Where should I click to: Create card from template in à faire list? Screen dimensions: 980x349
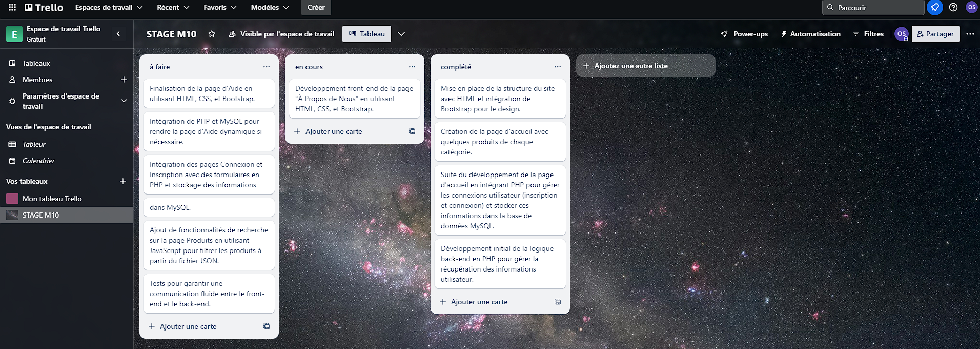(267, 326)
